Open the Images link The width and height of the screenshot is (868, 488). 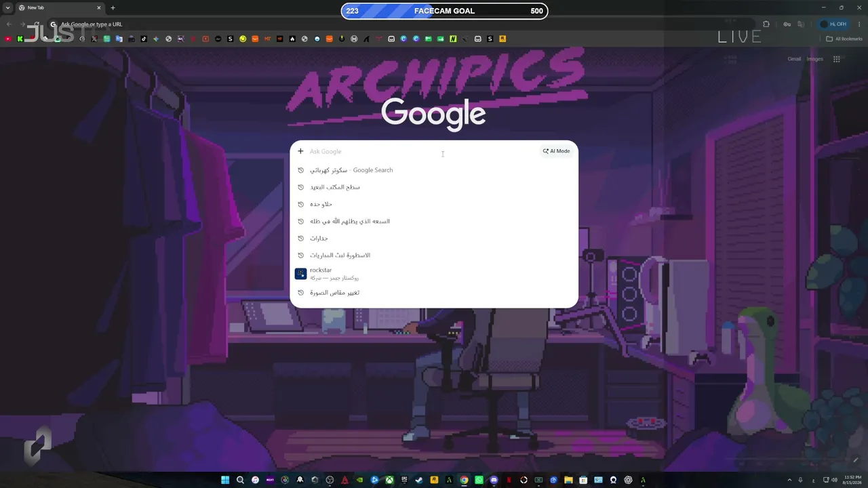[815, 59]
